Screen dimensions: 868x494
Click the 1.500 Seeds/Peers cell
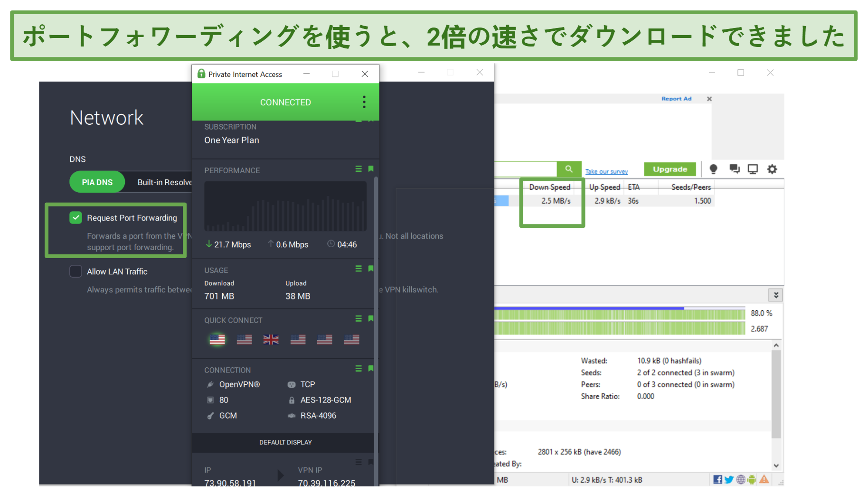tap(702, 201)
